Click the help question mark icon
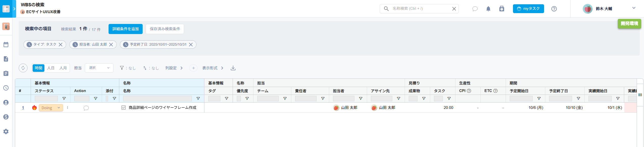This screenshot has width=644, height=147. [554, 9]
